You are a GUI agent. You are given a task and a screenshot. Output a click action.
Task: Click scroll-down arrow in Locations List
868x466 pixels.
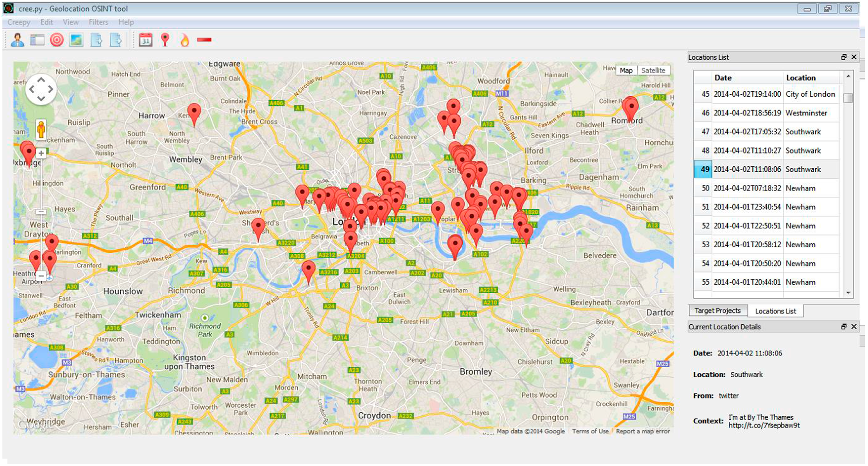848,293
